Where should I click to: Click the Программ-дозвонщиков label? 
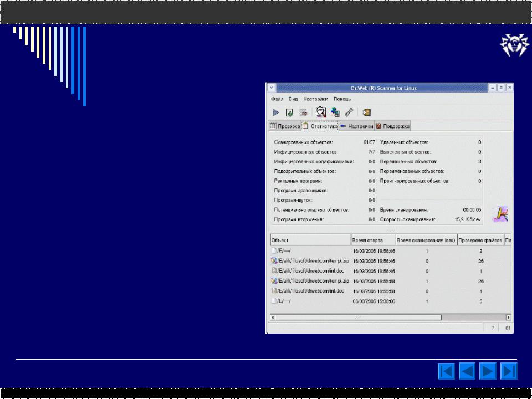(301, 191)
